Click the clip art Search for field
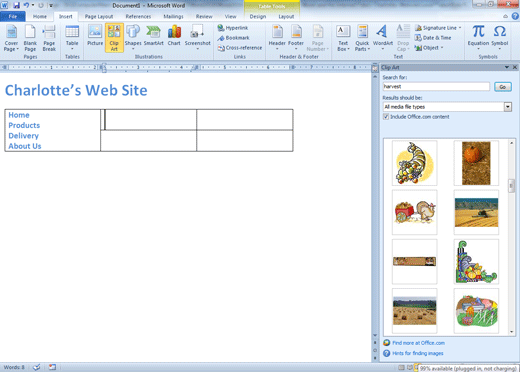This screenshot has height=372, width=520. (x=436, y=87)
